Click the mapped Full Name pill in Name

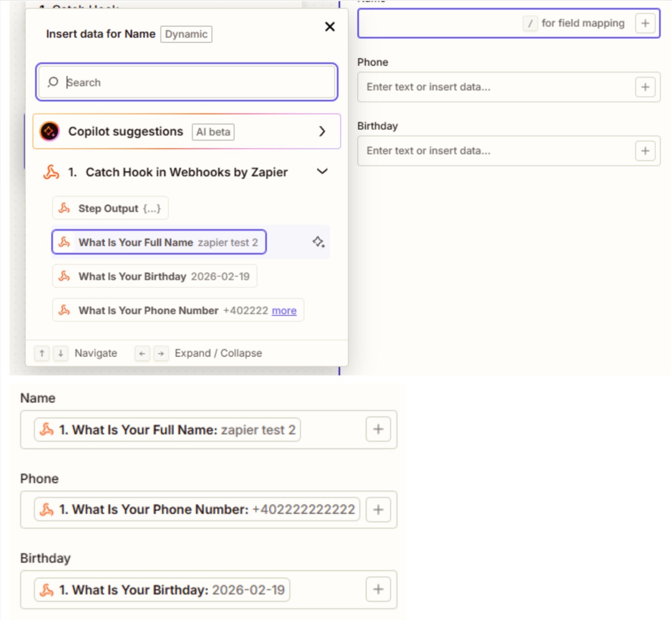click(168, 430)
